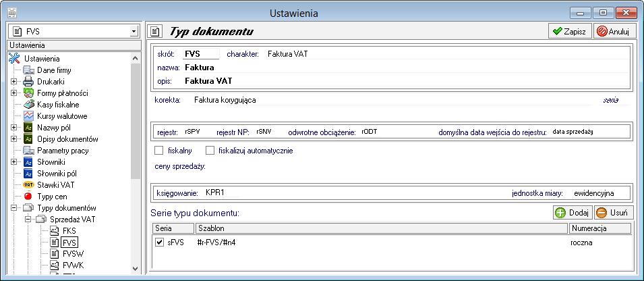The height and width of the screenshot is (281, 644).
Task: Click Dodaj to add a series
Action: [x=573, y=212]
